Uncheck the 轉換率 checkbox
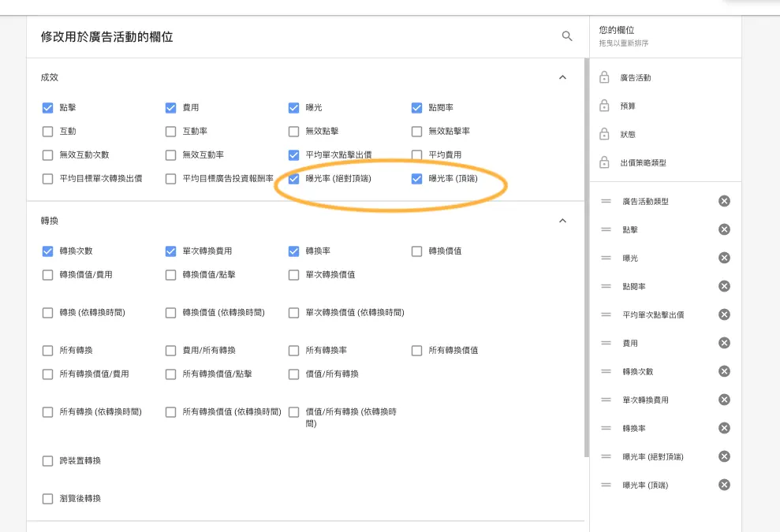Screen dimensions: 780x532 pos(293,251)
